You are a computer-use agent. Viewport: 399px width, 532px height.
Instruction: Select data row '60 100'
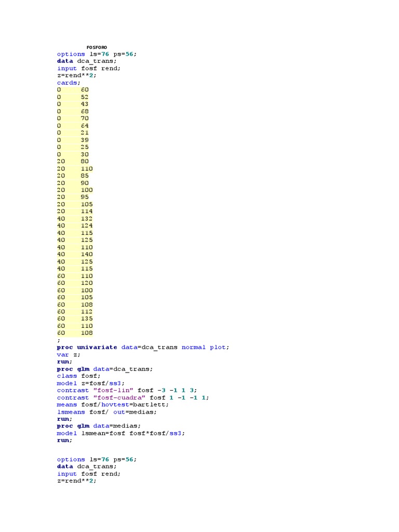point(75,290)
